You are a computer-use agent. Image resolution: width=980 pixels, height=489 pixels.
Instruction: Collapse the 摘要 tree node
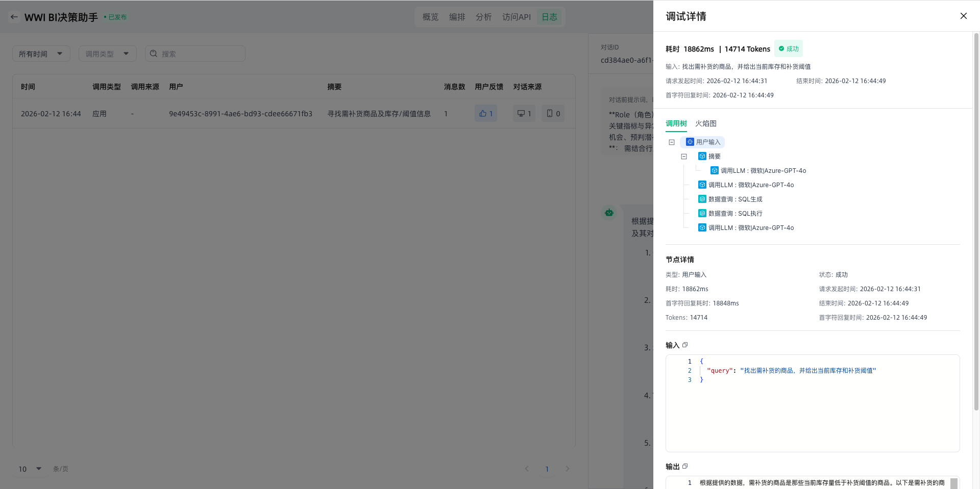pyautogui.click(x=684, y=157)
